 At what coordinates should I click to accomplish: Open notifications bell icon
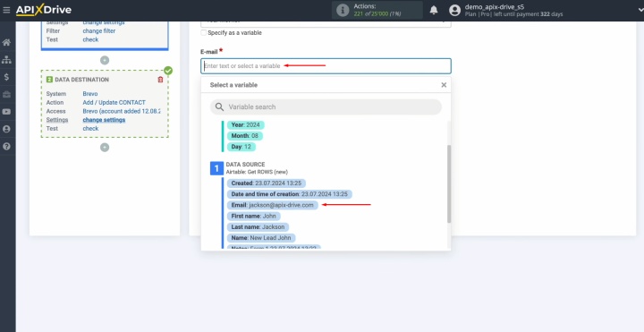click(x=434, y=10)
